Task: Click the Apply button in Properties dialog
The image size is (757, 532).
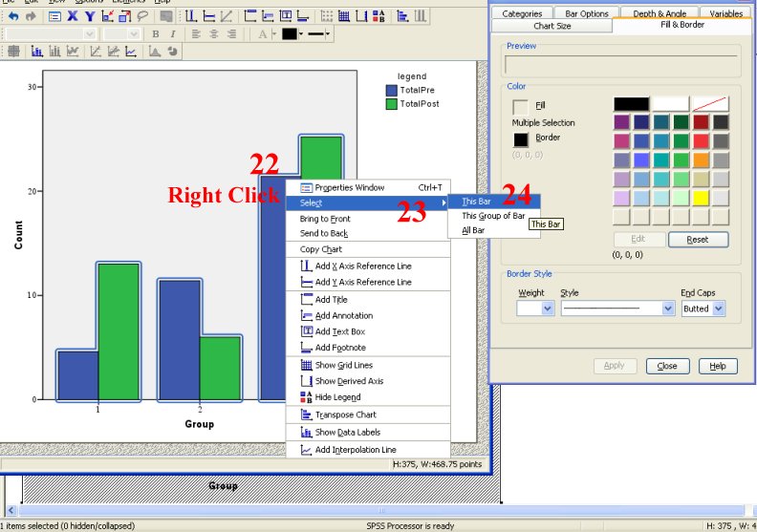Action: click(x=615, y=366)
